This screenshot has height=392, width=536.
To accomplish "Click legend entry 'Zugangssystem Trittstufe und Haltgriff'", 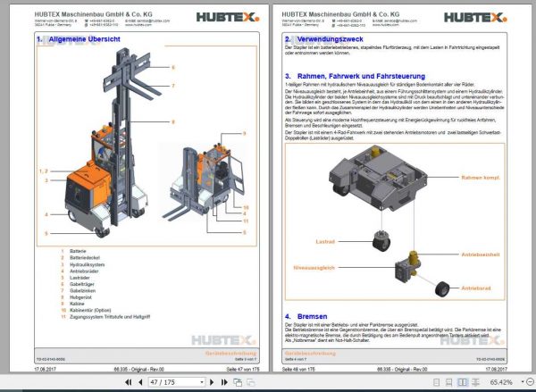I will [110, 317].
